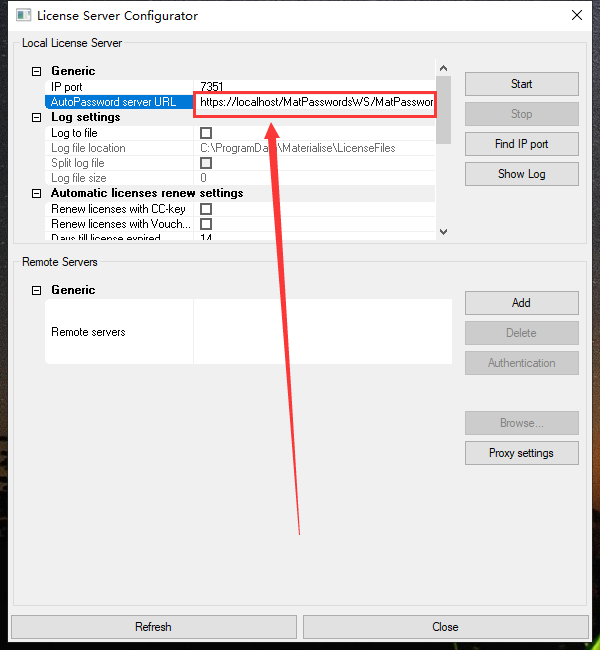Open Proxy settings
This screenshot has height=650, width=600.
click(x=521, y=453)
